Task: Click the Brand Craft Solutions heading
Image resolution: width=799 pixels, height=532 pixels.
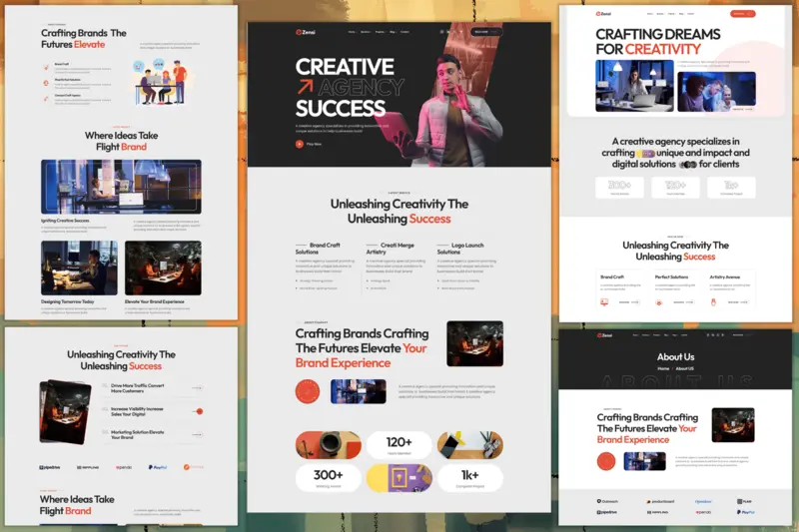Action: pyautogui.click(x=318, y=249)
